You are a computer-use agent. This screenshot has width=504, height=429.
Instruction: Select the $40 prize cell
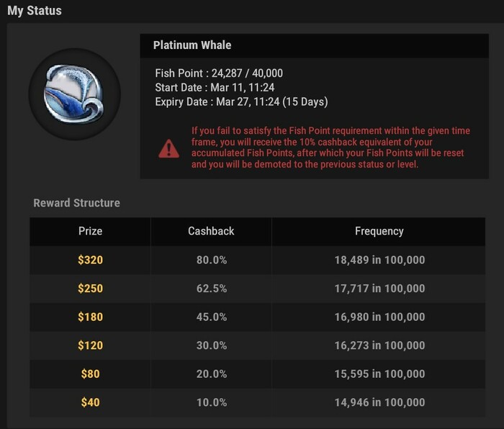coord(90,402)
